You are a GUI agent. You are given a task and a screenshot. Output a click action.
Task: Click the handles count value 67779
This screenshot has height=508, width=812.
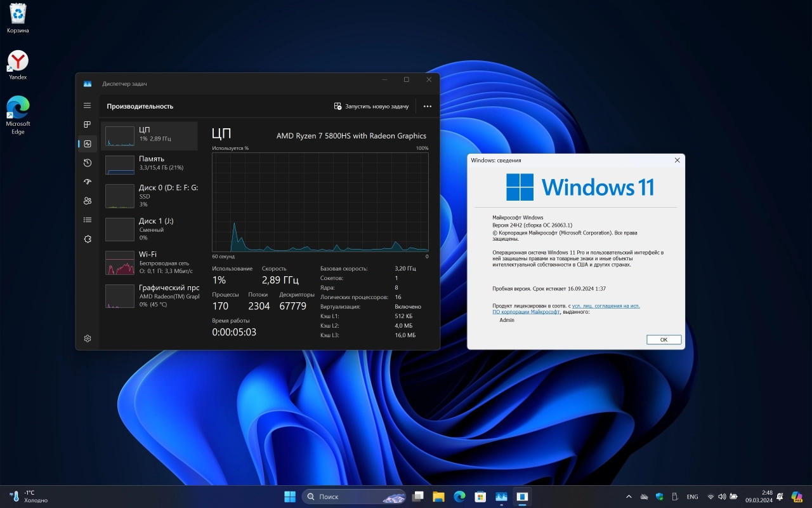tap(292, 306)
